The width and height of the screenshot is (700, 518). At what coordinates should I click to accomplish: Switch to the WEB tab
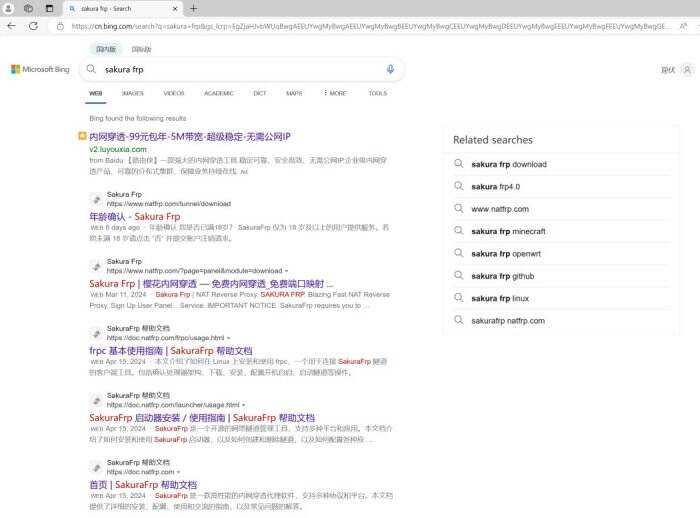pyautogui.click(x=96, y=93)
